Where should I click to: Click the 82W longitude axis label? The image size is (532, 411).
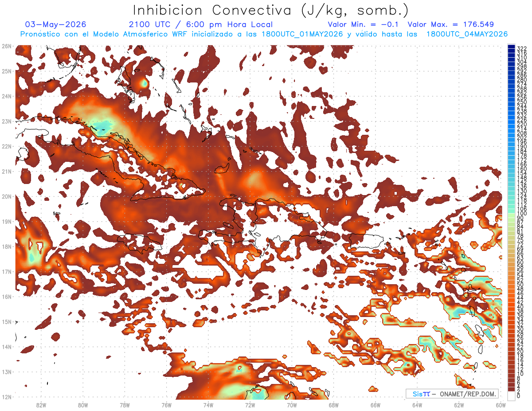(41, 405)
